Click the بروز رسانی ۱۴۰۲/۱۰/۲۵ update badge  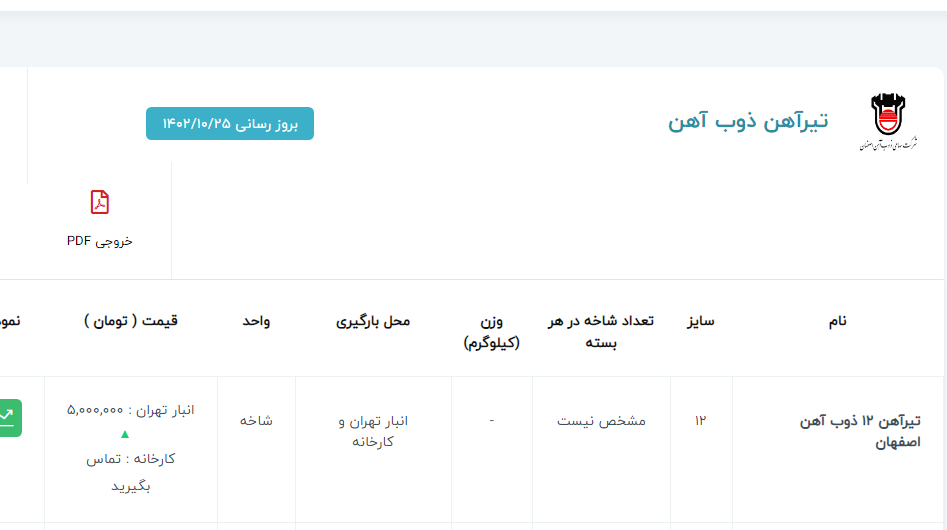pyautogui.click(x=230, y=124)
